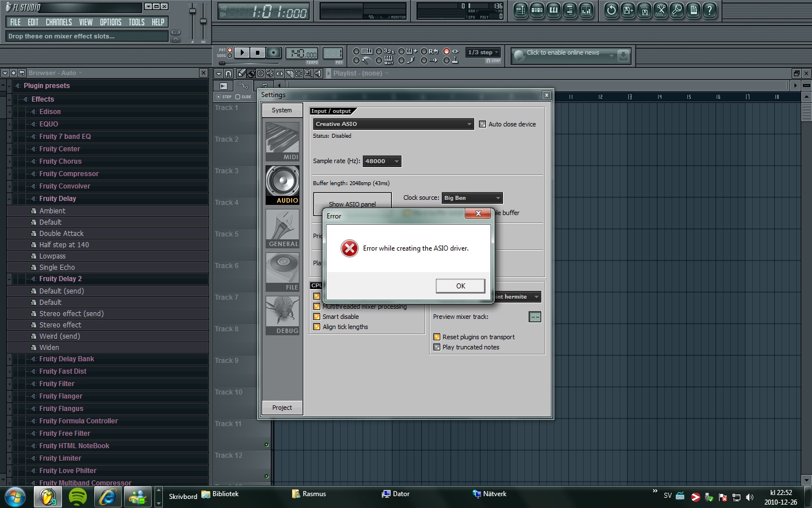The image size is (812, 508).
Task: Open the 48000 sample rate dropdown
Action: 382,161
